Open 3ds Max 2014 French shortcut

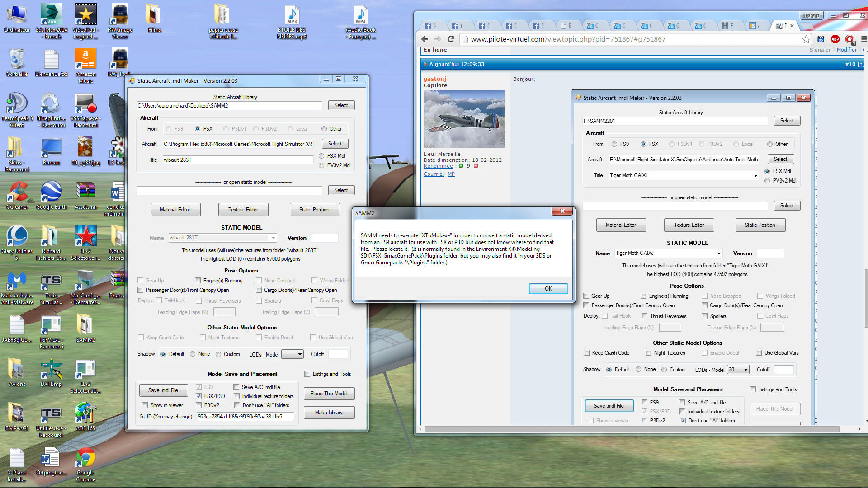pyautogui.click(x=51, y=21)
